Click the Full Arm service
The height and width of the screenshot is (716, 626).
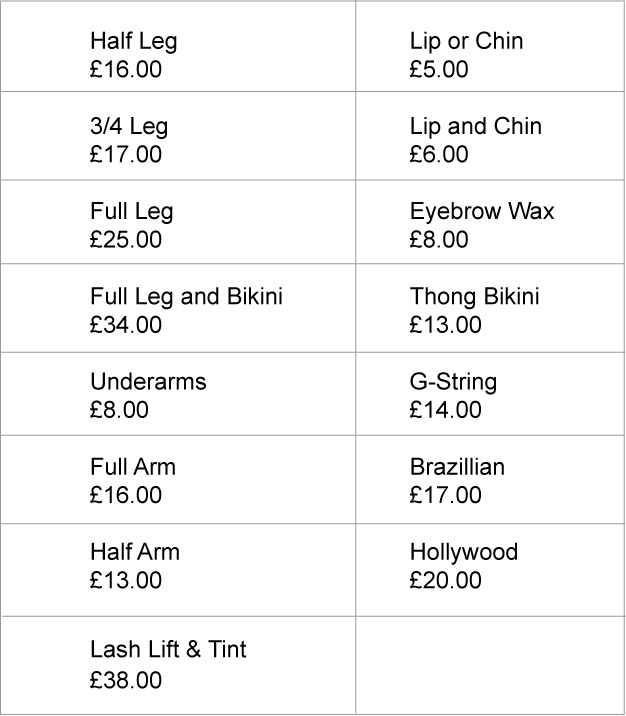(x=132, y=467)
